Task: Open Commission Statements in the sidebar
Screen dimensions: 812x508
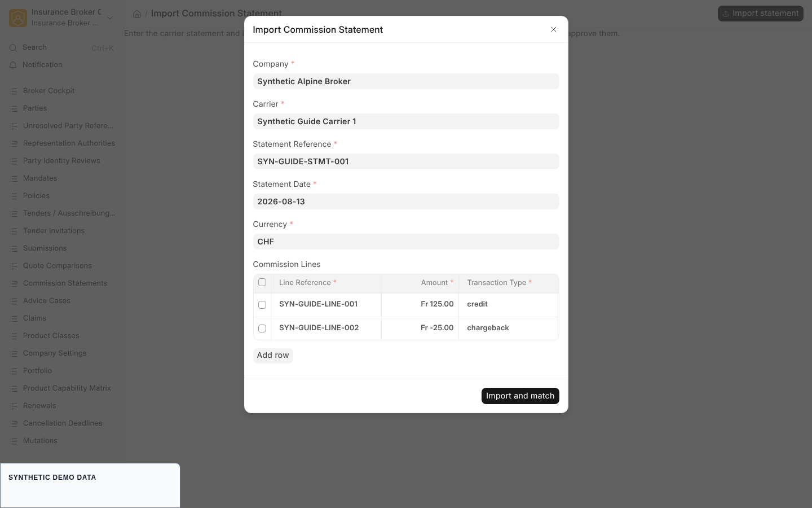Action: (65, 283)
